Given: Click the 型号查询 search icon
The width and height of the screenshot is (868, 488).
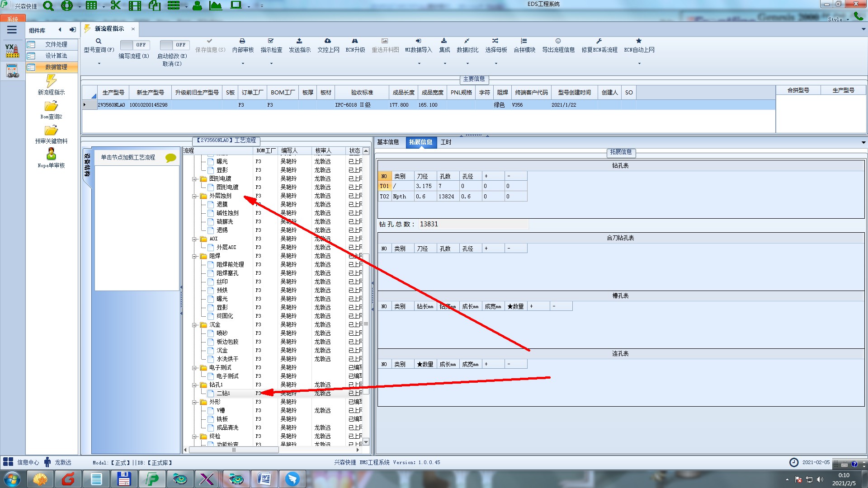Looking at the screenshot, I should pos(99,41).
